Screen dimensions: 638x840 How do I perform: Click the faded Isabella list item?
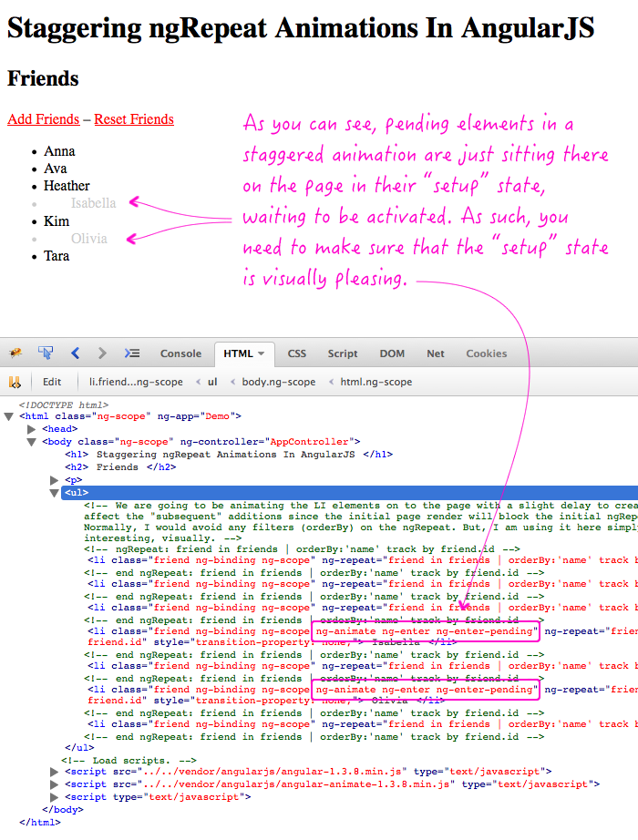pyautogui.click(x=93, y=203)
